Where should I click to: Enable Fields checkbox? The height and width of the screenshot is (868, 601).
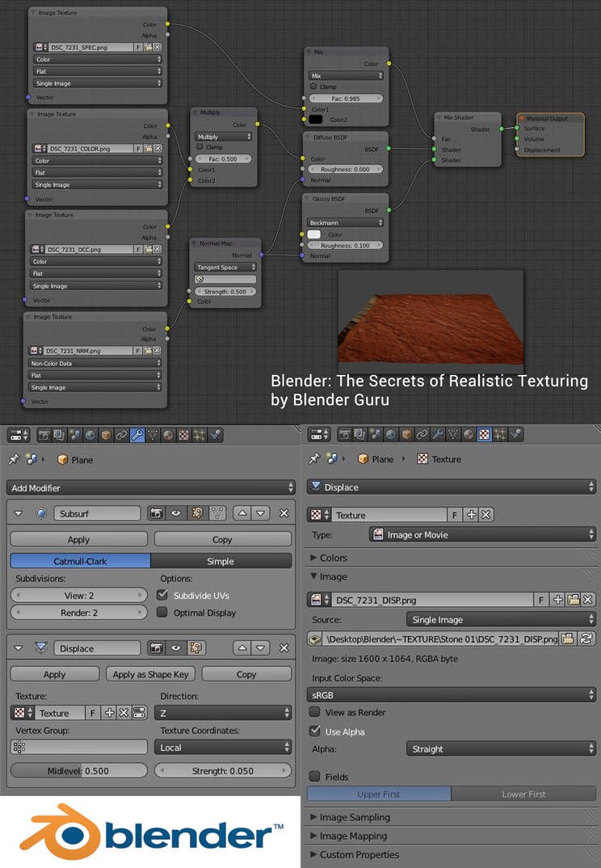315,777
